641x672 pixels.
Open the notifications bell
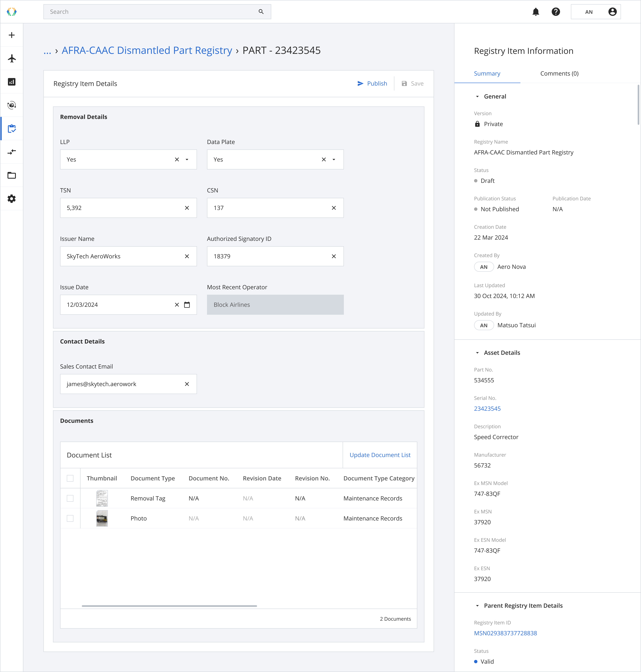(x=535, y=12)
